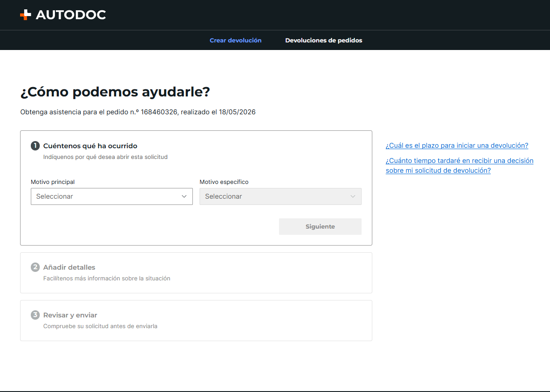The height and width of the screenshot is (392, 550).
Task: Click step 3 number badge
Action: [35, 315]
